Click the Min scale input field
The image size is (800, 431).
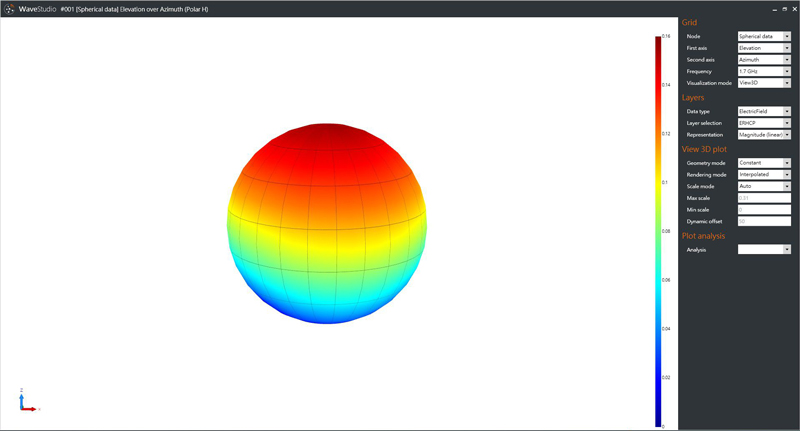point(764,209)
